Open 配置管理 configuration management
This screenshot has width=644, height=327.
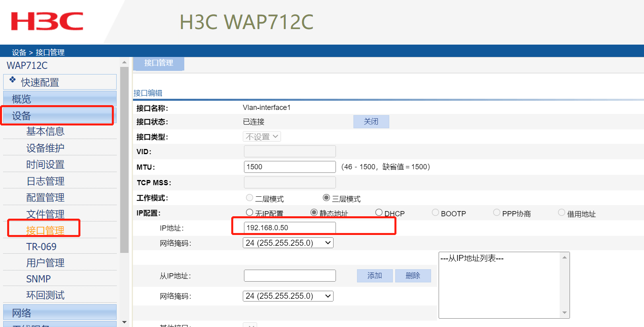[x=45, y=198]
